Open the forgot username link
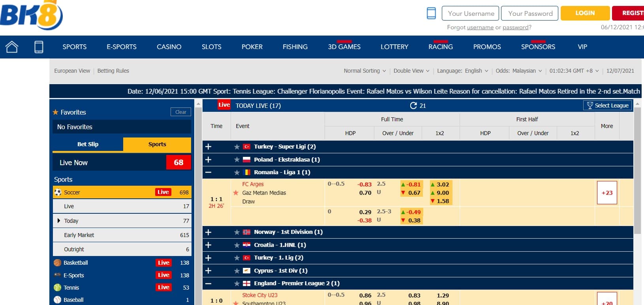The width and height of the screenshot is (644, 305). pos(480,27)
